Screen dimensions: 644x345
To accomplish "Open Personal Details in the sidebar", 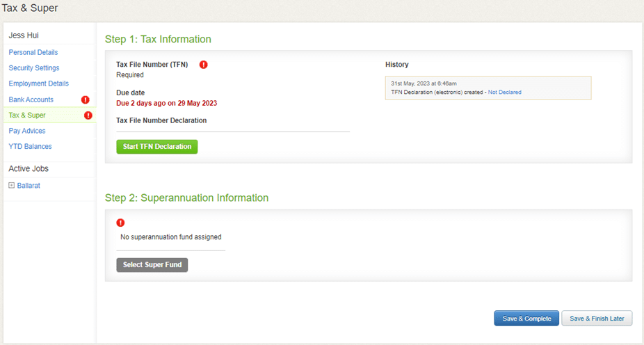I will [x=33, y=52].
